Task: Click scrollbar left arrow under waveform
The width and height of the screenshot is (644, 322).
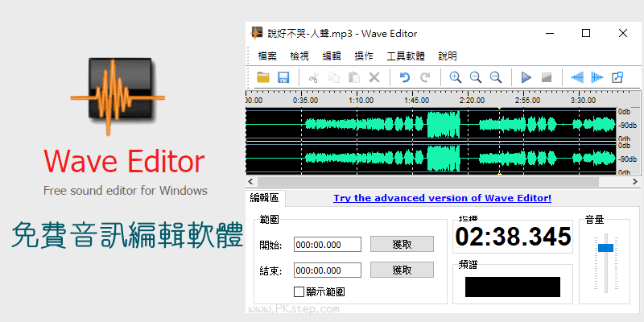Action: (x=250, y=181)
